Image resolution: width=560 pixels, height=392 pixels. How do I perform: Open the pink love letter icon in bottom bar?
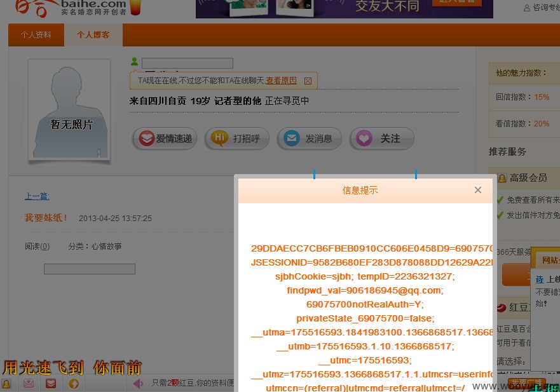click(x=29, y=384)
